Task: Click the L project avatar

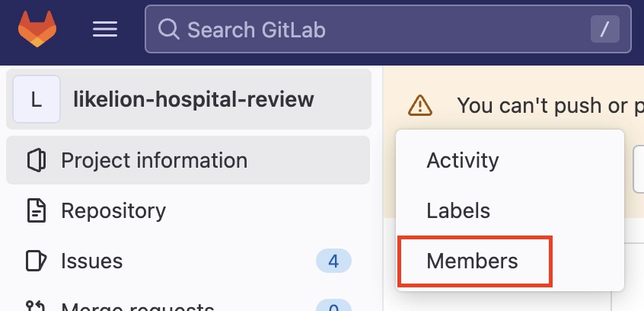Action: point(37,99)
